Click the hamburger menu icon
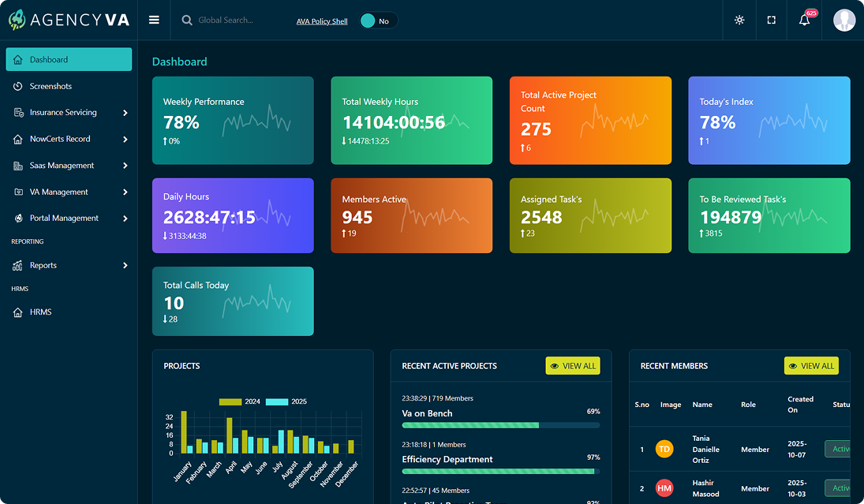Image resolution: width=864 pixels, height=504 pixels. point(154,21)
